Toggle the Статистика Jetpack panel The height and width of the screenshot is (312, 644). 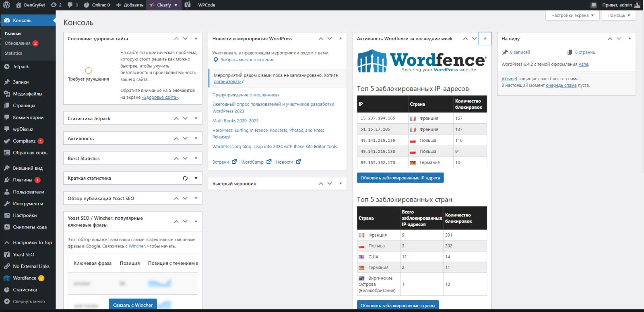coord(196,119)
